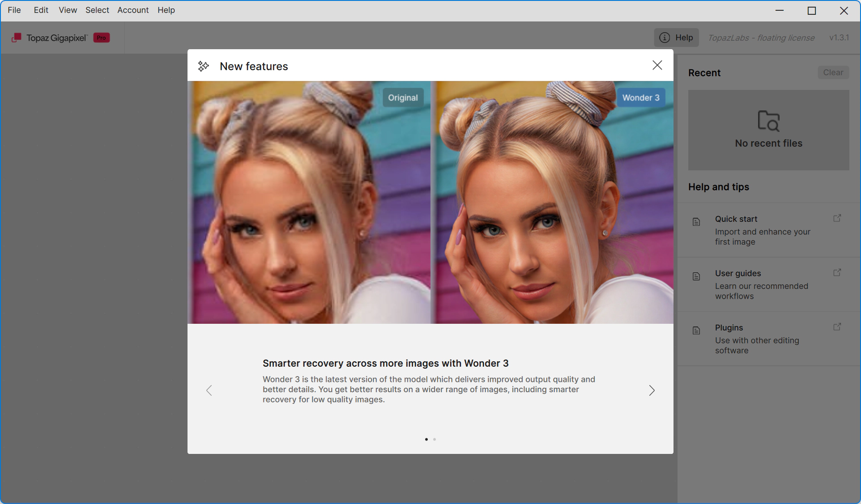Viewport: 861px width, 504px height.
Task: Click the Original comparison image
Action: point(309,202)
